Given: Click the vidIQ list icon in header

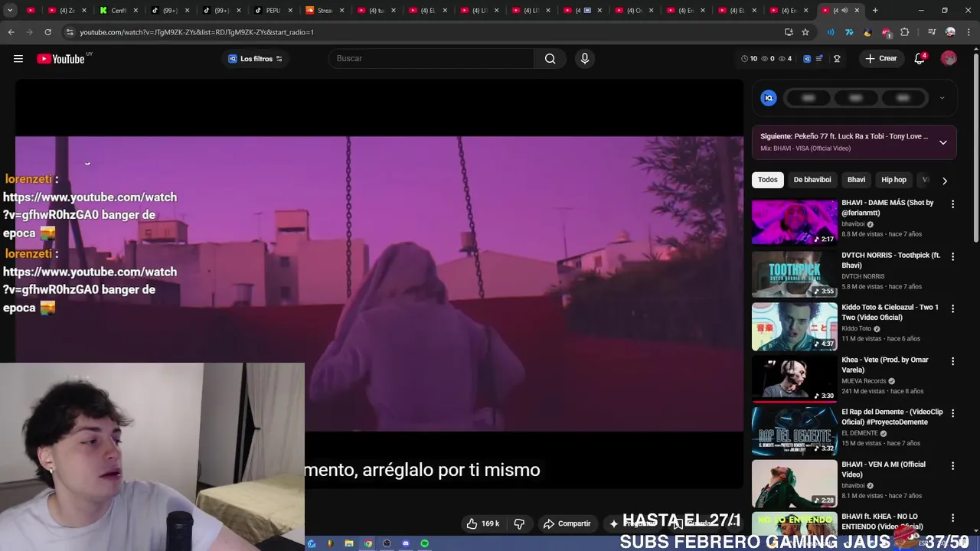Looking at the screenshot, I should (819, 59).
